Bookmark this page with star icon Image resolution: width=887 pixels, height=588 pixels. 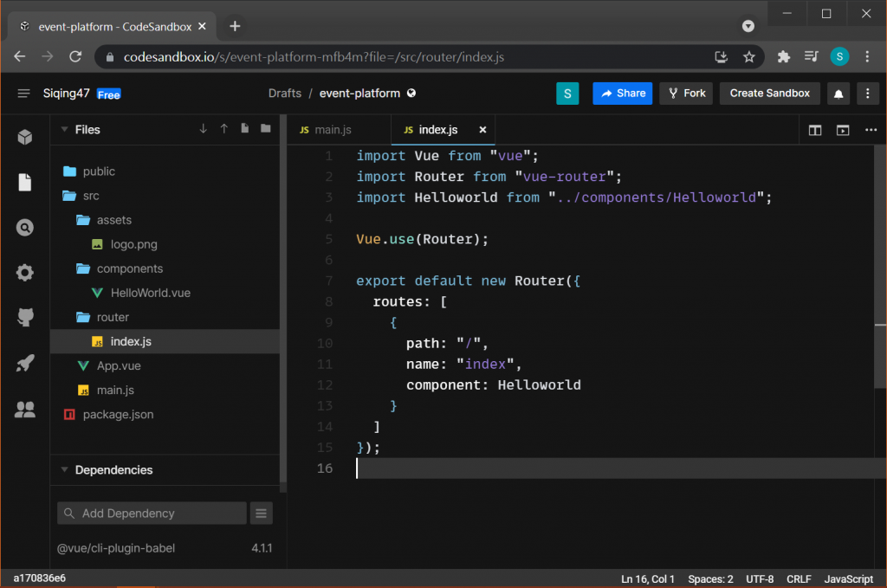pyautogui.click(x=749, y=56)
